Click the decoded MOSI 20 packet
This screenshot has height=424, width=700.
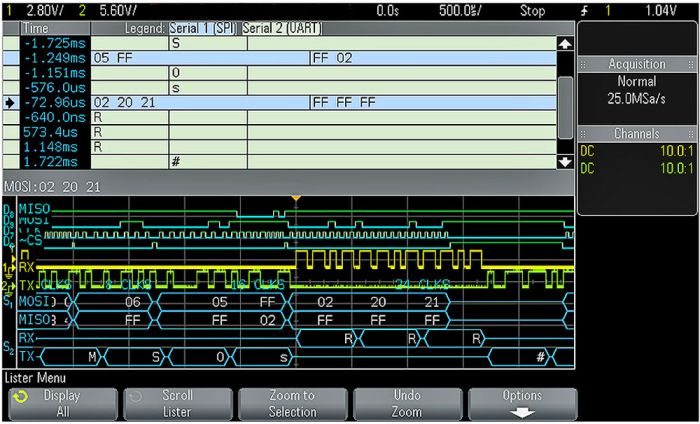(378, 302)
